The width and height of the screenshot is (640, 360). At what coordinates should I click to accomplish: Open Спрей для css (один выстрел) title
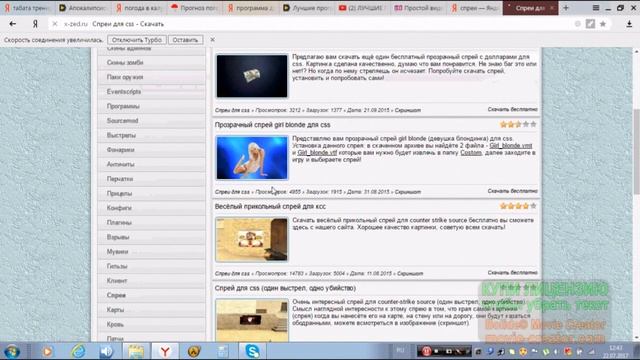tap(285, 288)
